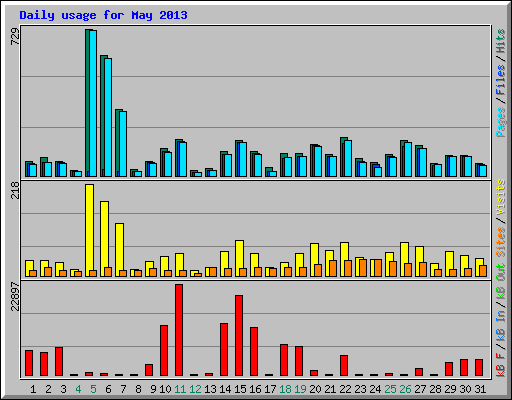
Task: Click the tallest yellow visits bar for day 5
Action: click(89, 230)
